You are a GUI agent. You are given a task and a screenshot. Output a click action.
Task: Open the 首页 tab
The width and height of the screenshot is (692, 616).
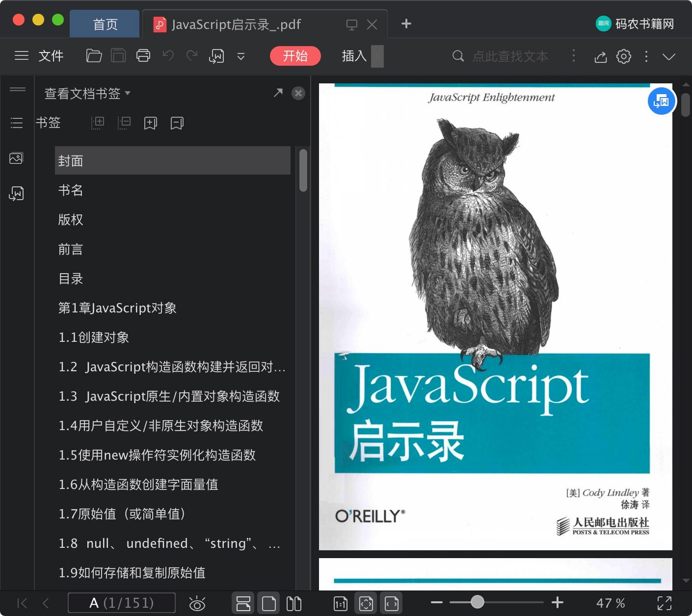click(x=105, y=24)
